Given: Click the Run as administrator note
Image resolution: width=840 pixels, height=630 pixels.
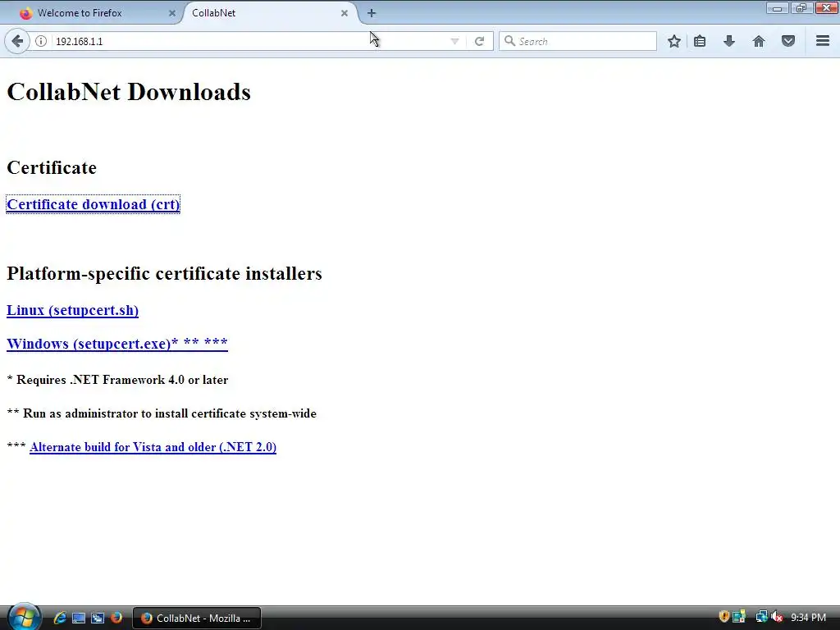Looking at the screenshot, I should pyautogui.click(x=162, y=413).
